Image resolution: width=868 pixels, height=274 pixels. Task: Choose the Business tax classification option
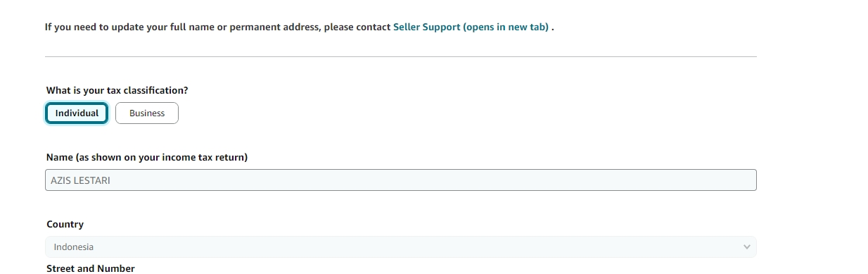coord(147,113)
